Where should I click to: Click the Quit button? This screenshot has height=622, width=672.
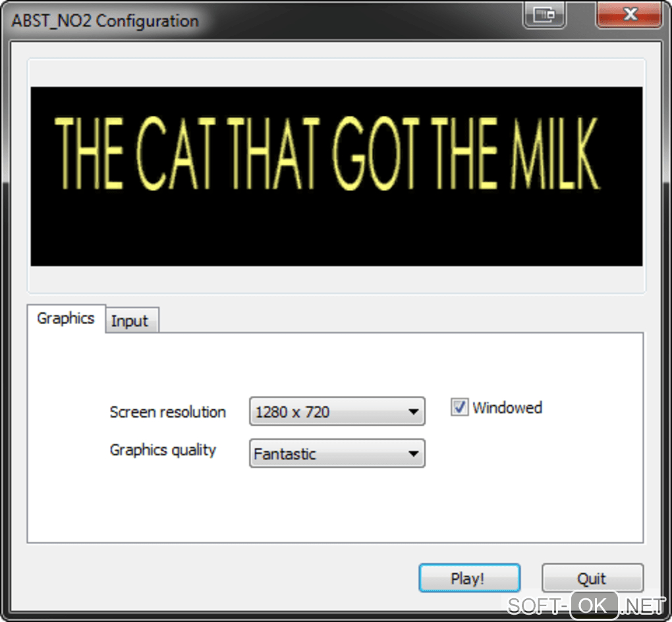(x=592, y=578)
